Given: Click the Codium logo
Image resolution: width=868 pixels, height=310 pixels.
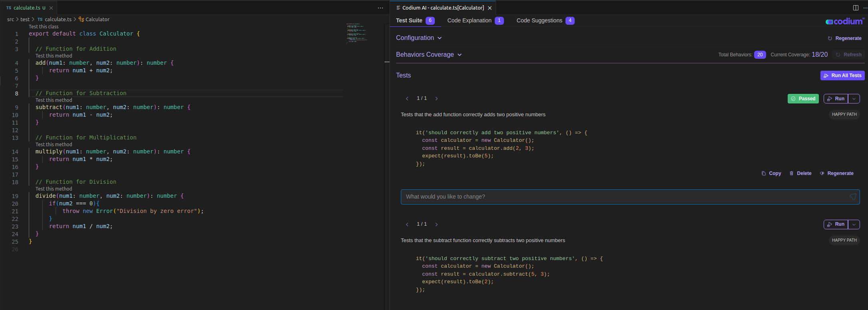Looking at the screenshot, I should (x=844, y=21).
